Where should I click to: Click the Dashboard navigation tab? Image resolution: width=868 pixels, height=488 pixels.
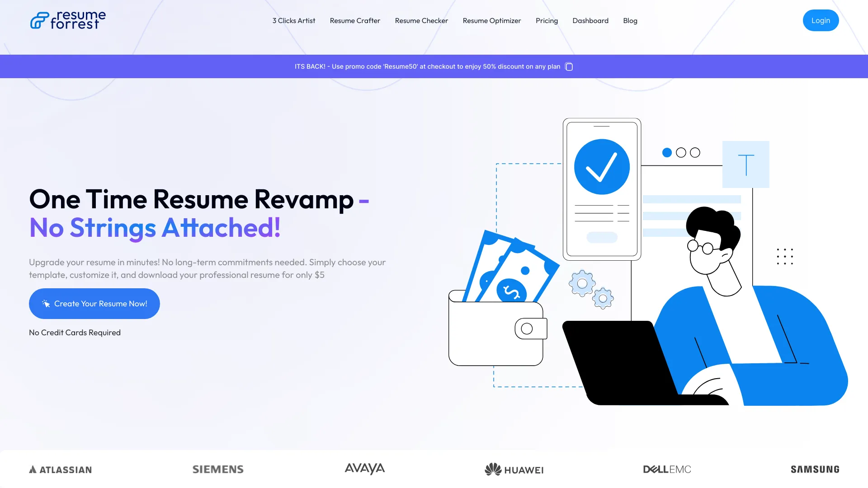click(x=590, y=20)
